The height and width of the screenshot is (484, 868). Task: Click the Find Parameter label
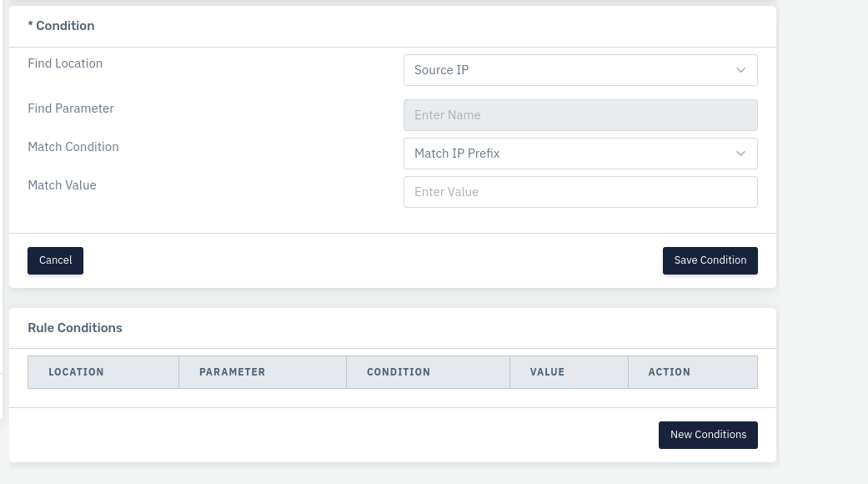(x=71, y=108)
